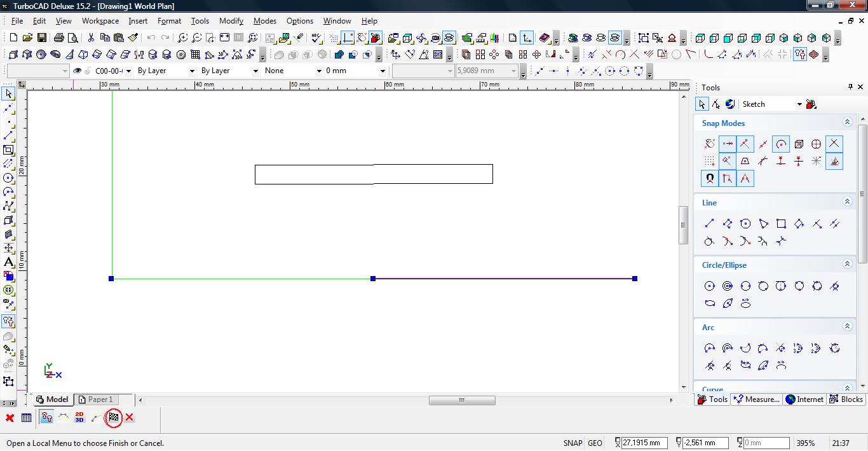Click the 2D/3D switch icon
This screenshot has height=451, width=868.
(x=79, y=417)
